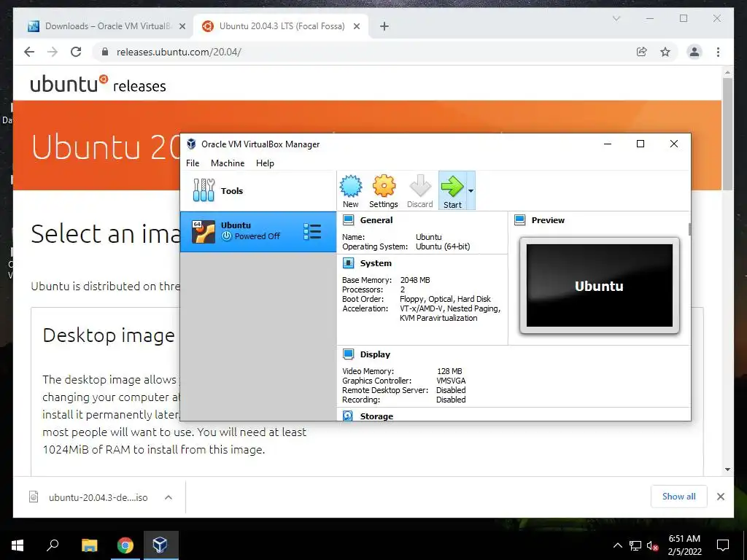This screenshot has height=560, width=747.
Task: Open the General section header
Action: (376, 220)
